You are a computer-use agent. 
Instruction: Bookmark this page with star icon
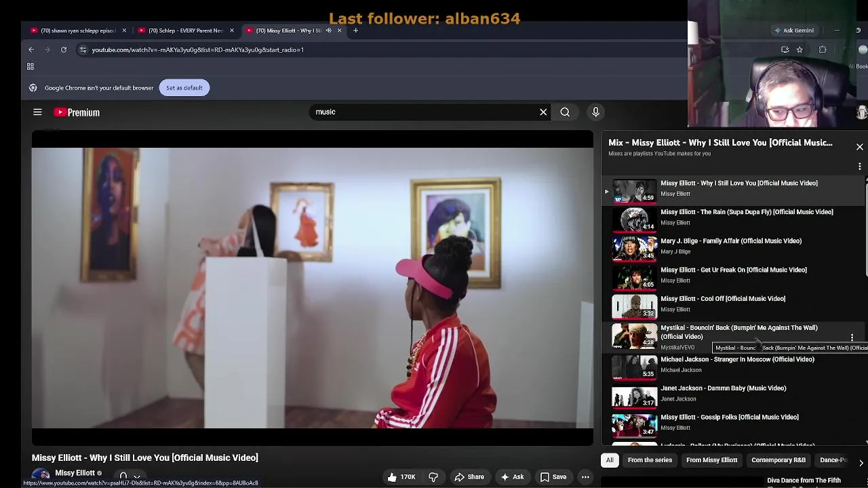coord(800,49)
